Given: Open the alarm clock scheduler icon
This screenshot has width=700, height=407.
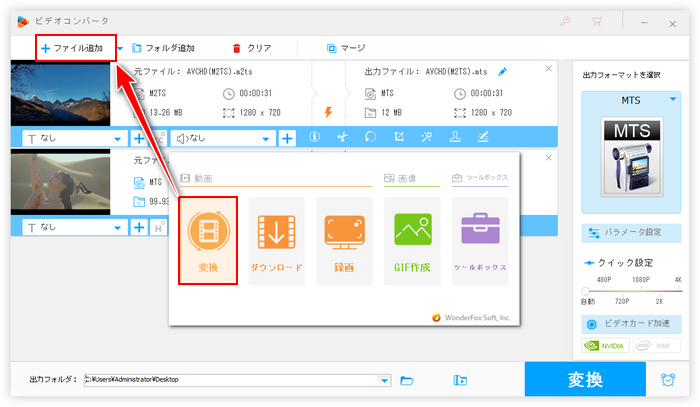Looking at the screenshot, I should [667, 380].
